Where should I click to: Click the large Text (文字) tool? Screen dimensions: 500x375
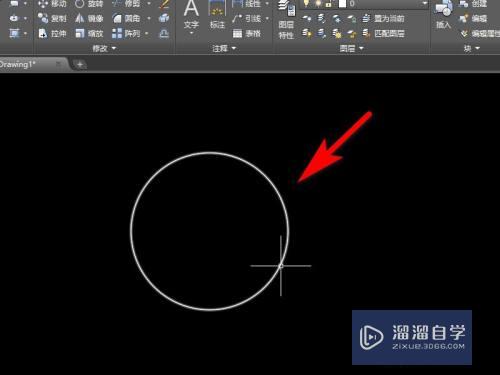coord(191,15)
